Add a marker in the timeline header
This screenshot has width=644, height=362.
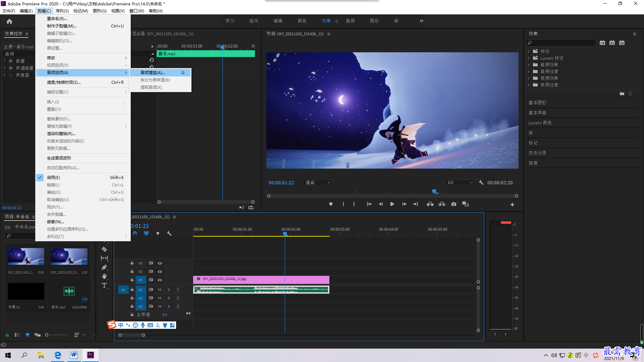click(x=158, y=233)
